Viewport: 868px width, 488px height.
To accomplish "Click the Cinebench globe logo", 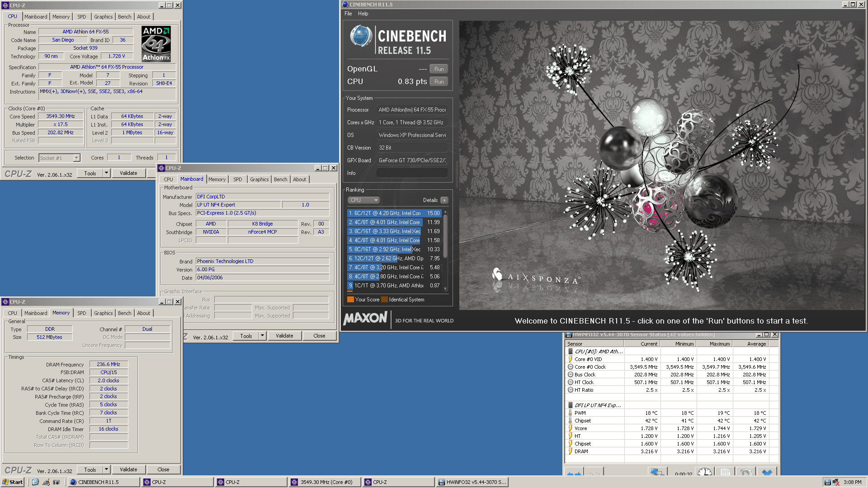I will point(360,37).
